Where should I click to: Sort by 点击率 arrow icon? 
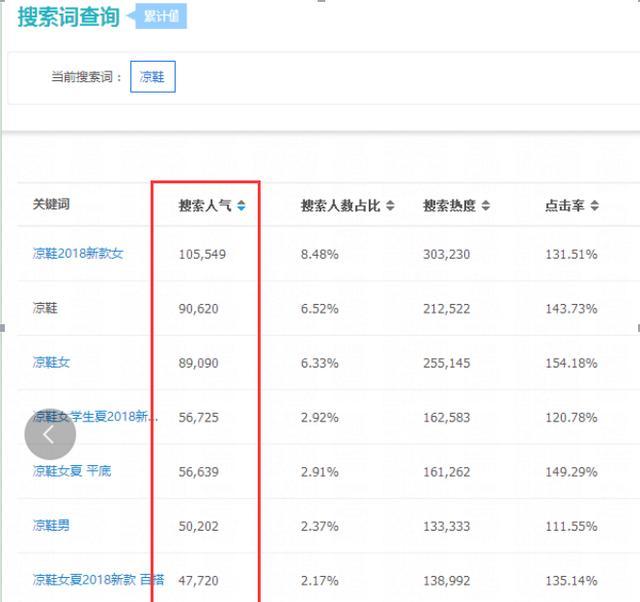pos(594,206)
